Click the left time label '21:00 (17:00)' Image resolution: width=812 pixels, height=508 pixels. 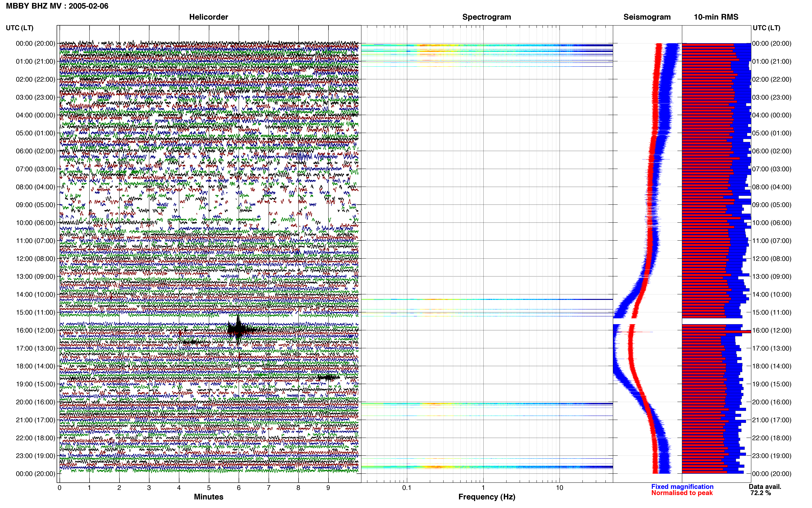[x=35, y=420]
